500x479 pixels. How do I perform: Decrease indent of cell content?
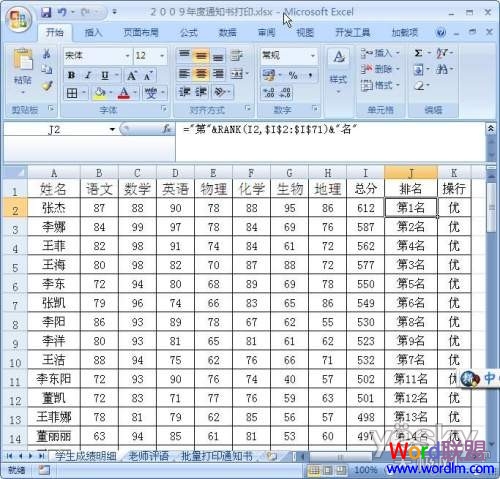pyautogui.click(x=184, y=92)
